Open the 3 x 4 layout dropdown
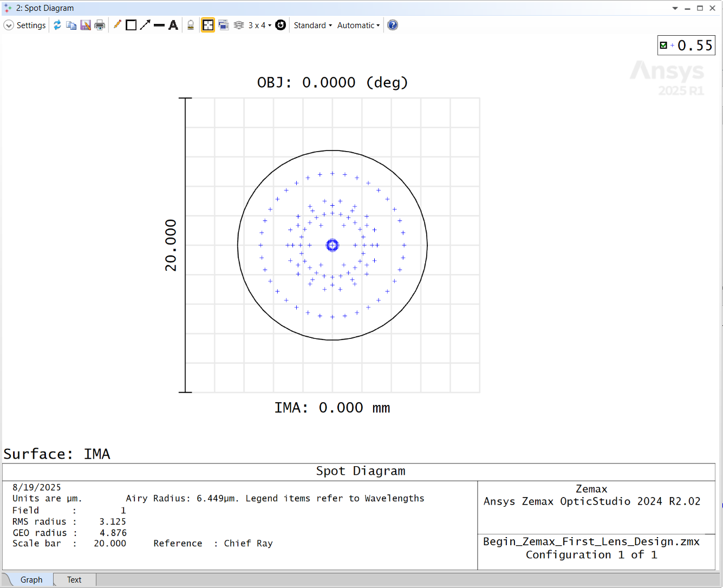723x588 pixels. (x=256, y=25)
